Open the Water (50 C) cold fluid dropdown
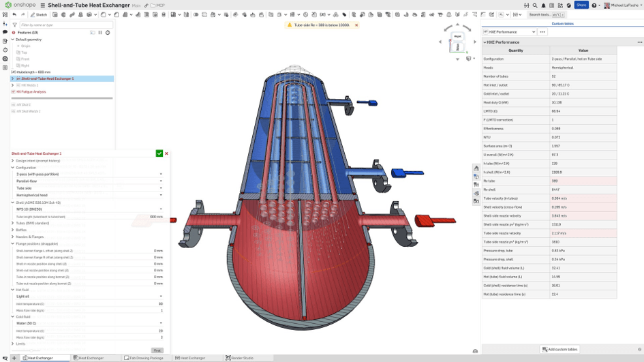 tap(89, 323)
